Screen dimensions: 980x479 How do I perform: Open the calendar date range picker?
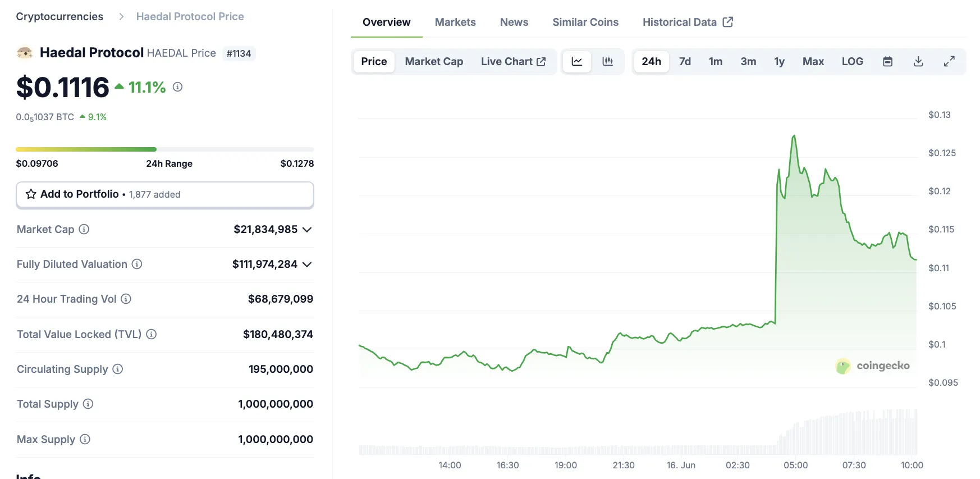pyautogui.click(x=887, y=62)
